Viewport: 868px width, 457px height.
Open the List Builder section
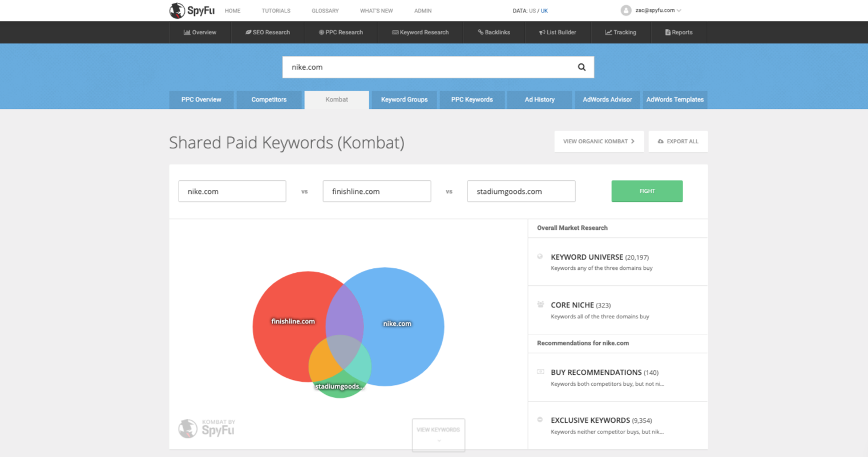(558, 33)
